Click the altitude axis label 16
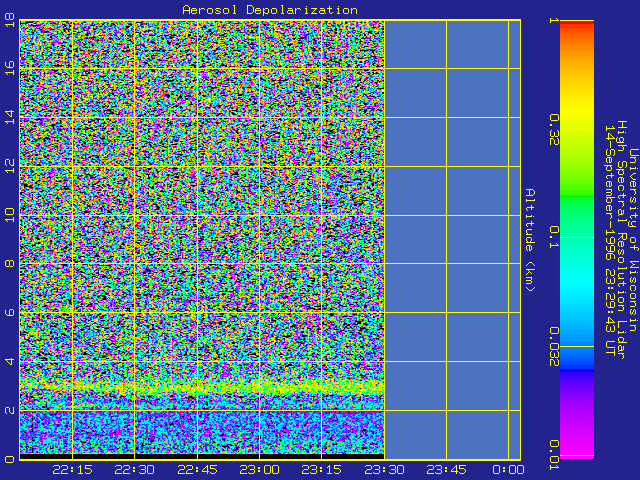640x480 pixels. tap(10, 68)
